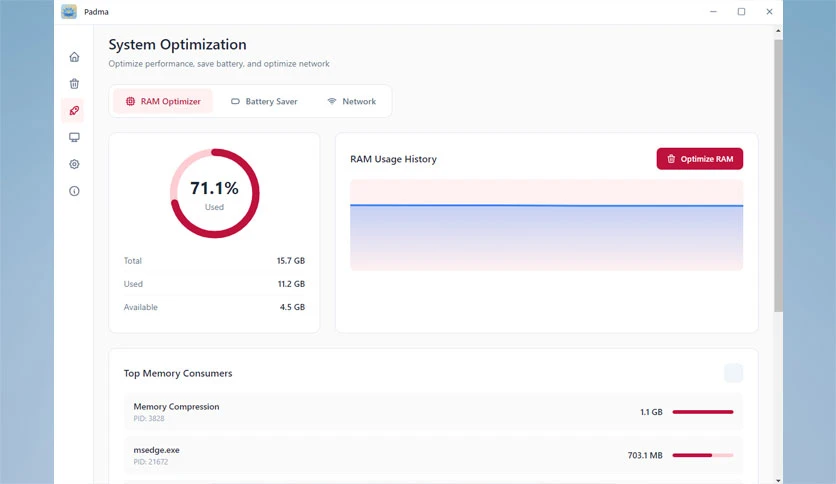
Task: Click the vertical scrollbar thumb
Action: 778,176
